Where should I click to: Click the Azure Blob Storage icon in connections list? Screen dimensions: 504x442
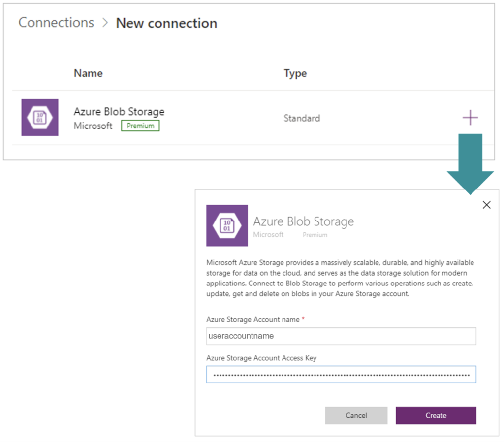pos(40,117)
